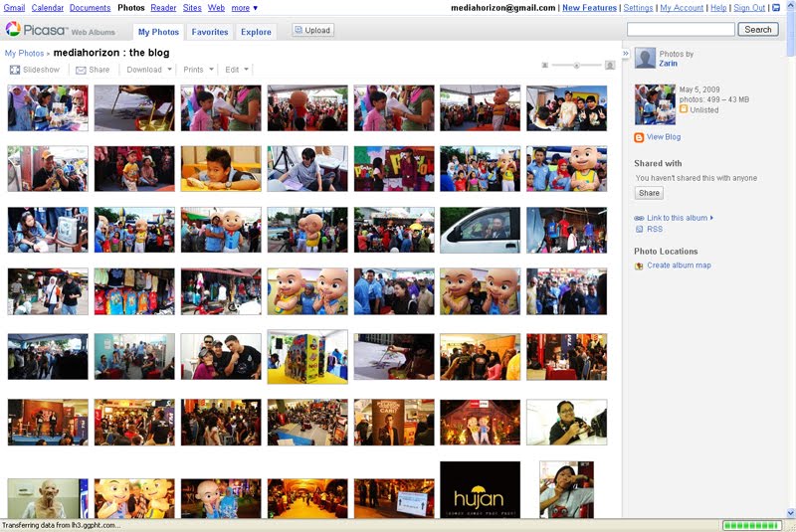Collapse the sidebar with the double-arrow icon
This screenshot has width=796, height=532.
[626, 54]
